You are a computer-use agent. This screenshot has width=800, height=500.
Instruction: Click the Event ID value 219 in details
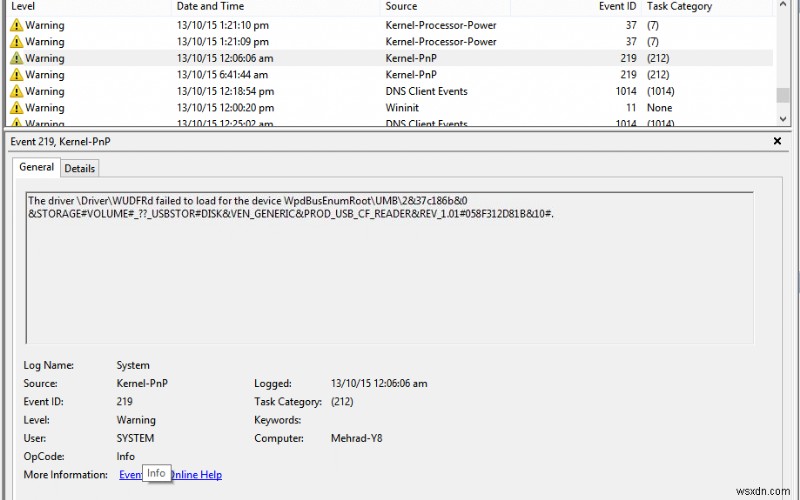[x=124, y=402]
